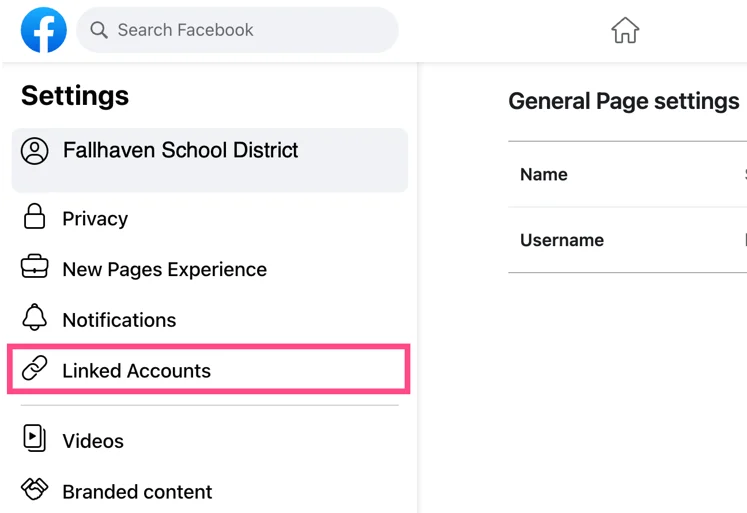Click the Fallhaven School District profile icon
Screen dimensions: 747x513
click(x=35, y=151)
